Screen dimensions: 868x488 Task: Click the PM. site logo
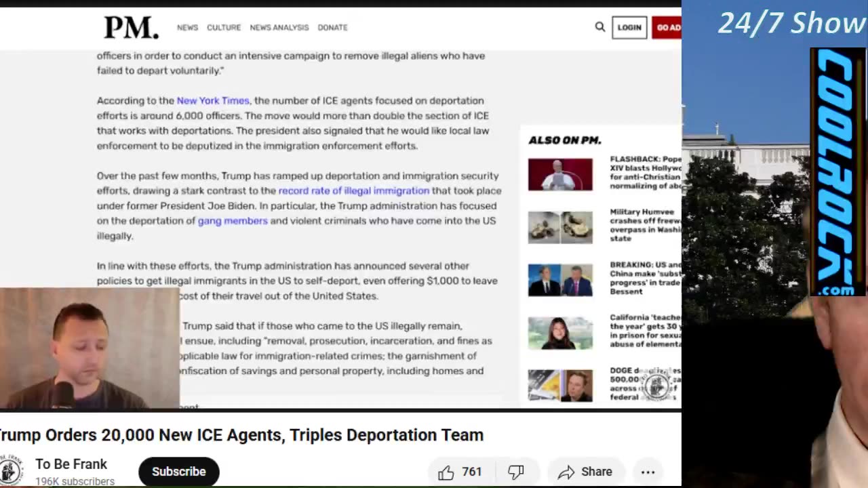click(x=131, y=27)
